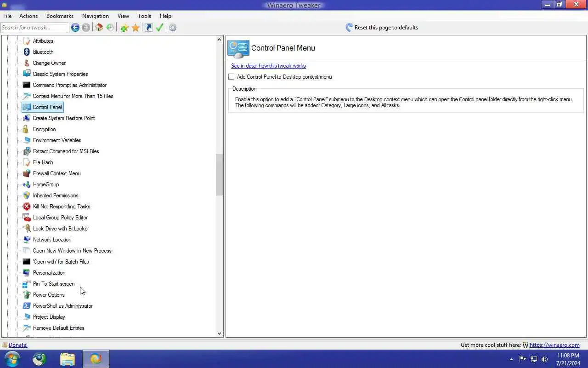Open the View menu
Viewport: 588px width, 368px height.
123,16
